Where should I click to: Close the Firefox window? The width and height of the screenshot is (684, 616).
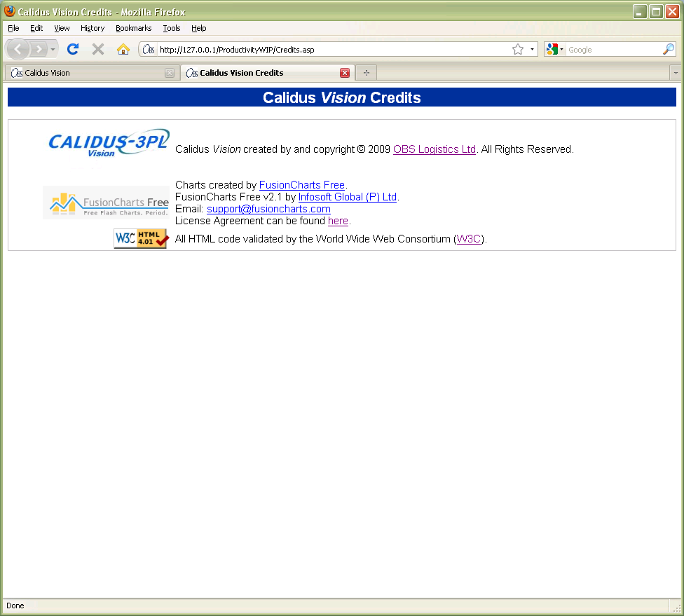672,11
